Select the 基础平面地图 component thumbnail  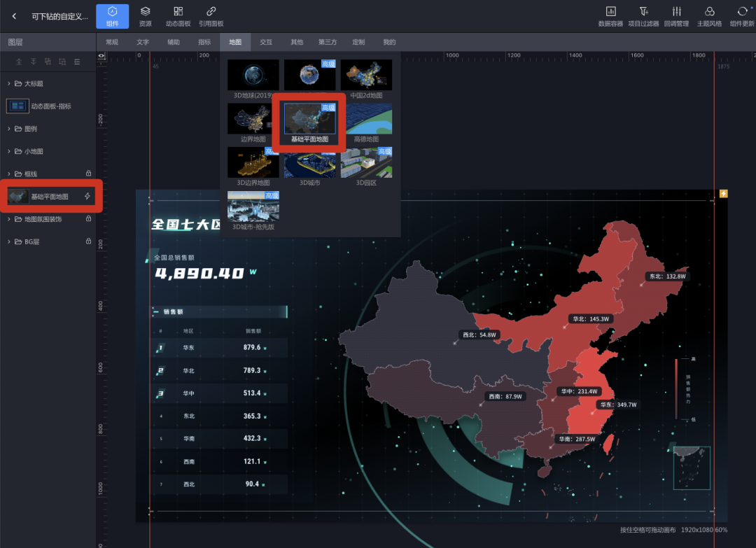309,119
